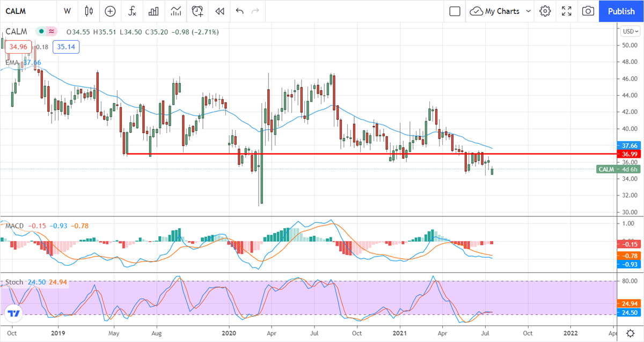Image resolution: width=644 pixels, height=342 pixels.
Task: Open the USD currency dropdown
Action: click(628, 31)
